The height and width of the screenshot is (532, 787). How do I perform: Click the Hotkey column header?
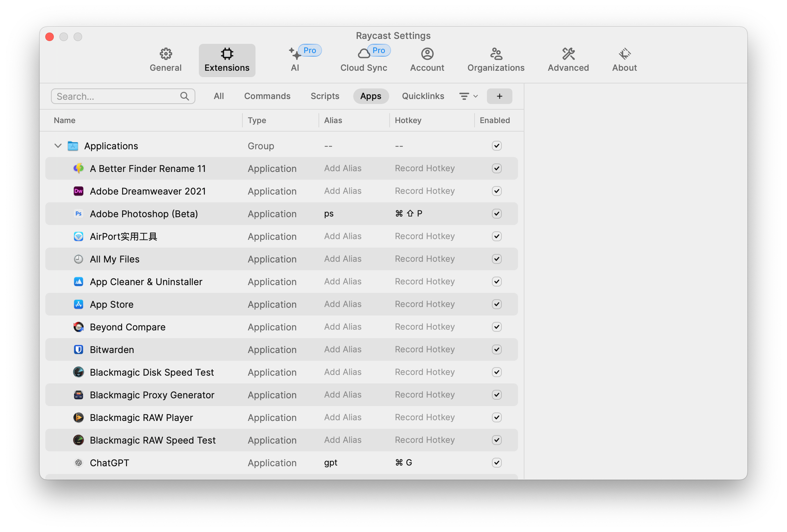coord(408,120)
